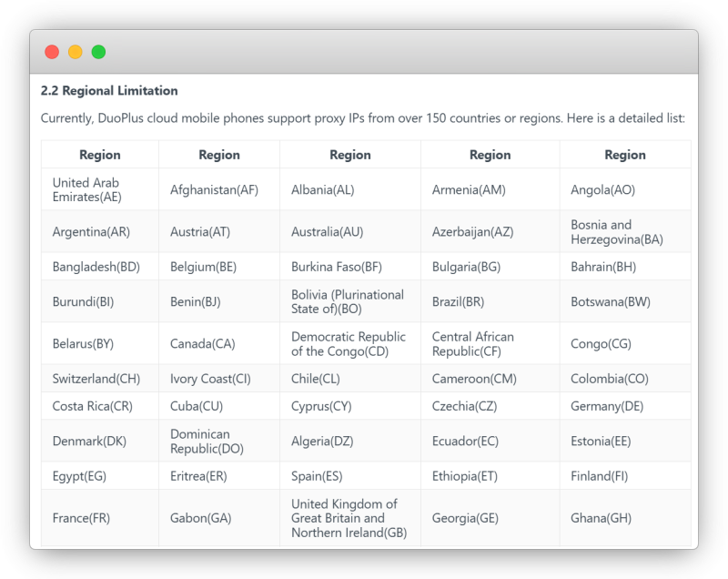Screen dimensions: 728x579
Task: Select the Bolivia (Plurinational State of)(BO) cell
Action: [x=347, y=301]
